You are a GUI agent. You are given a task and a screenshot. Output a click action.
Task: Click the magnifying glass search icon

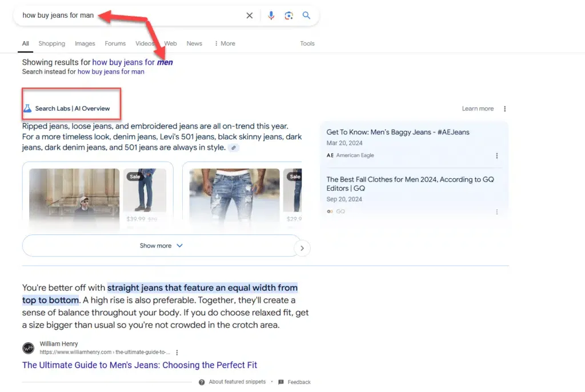(x=306, y=15)
